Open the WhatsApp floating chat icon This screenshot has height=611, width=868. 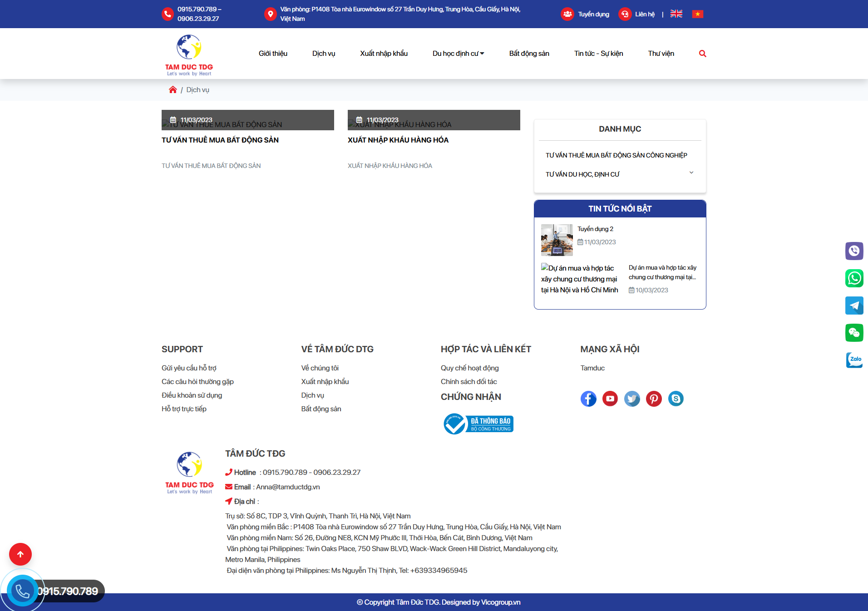coord(854,278)
